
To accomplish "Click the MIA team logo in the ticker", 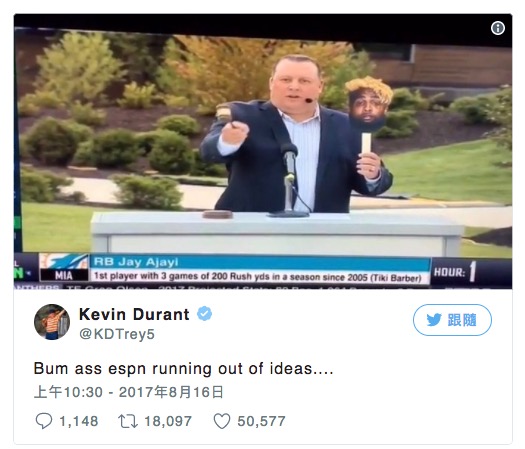I will pos(64,268).
